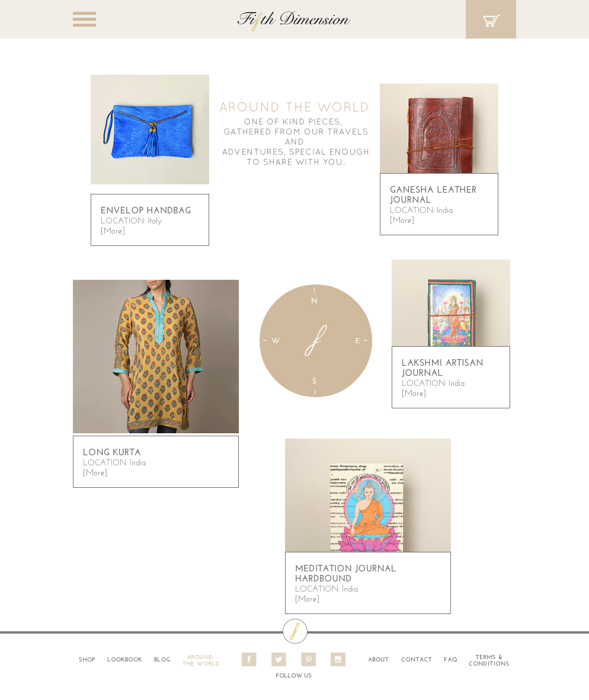Open the shopping cart
Viewport: 589px width, 700px height.
[x=491, y=19]
